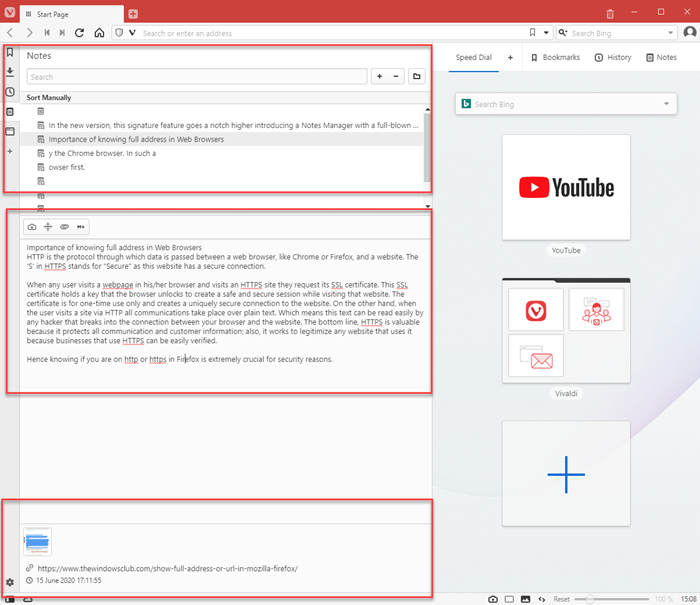The image size is (700, 605).
Task: Open the Vivaldi speed dial folder
Action: coord(566,331)
